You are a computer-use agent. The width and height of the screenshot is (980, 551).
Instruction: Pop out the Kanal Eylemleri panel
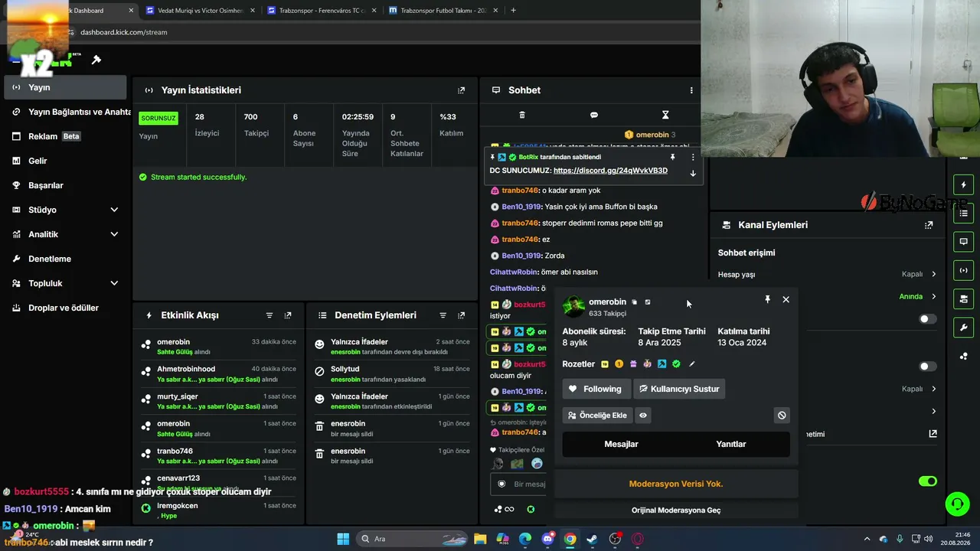pos(929,225)
